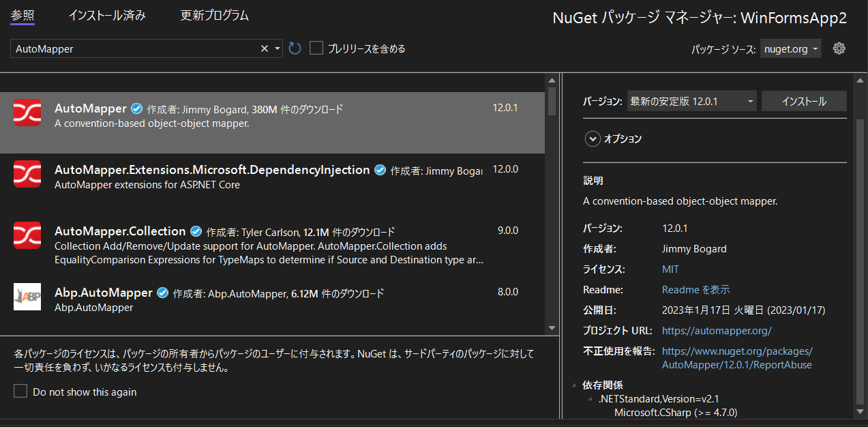
Task: Open NuGet package source settings via gear icon
Action: click(x=839, y=48)
